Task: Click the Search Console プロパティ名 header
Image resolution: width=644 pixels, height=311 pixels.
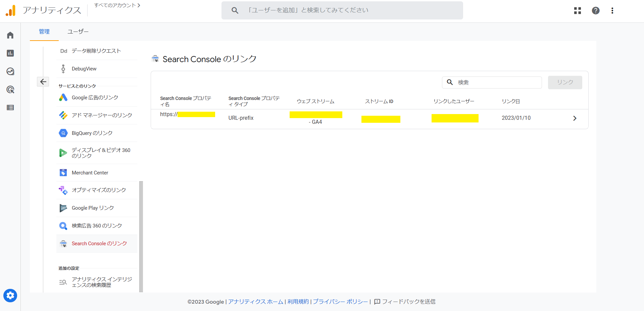Action: pos(186,101)
